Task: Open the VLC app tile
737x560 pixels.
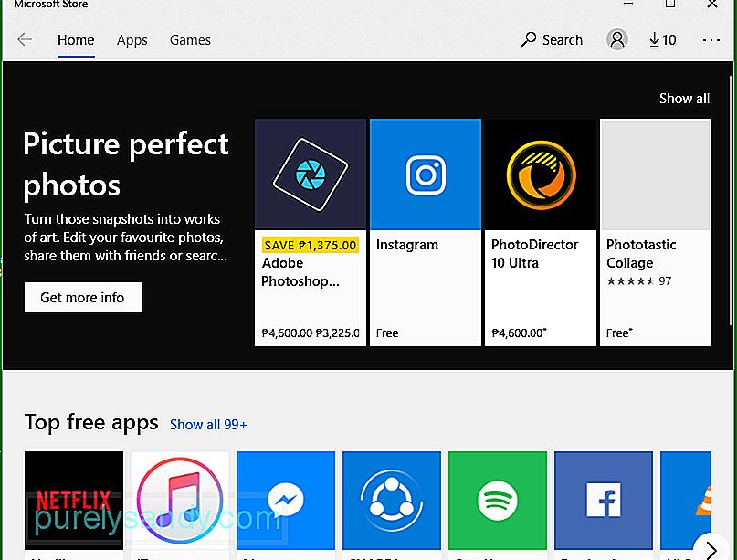Action: click(x=686, y=501)
